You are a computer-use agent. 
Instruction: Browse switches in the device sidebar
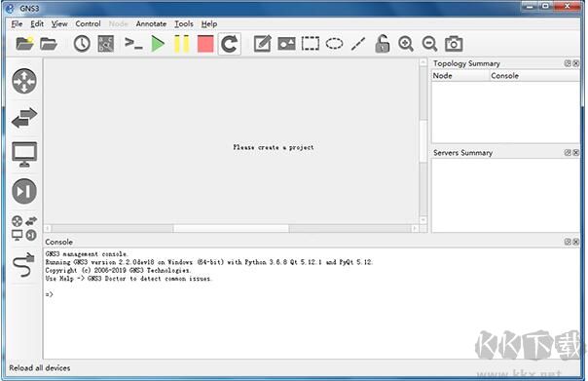[24, 118]
